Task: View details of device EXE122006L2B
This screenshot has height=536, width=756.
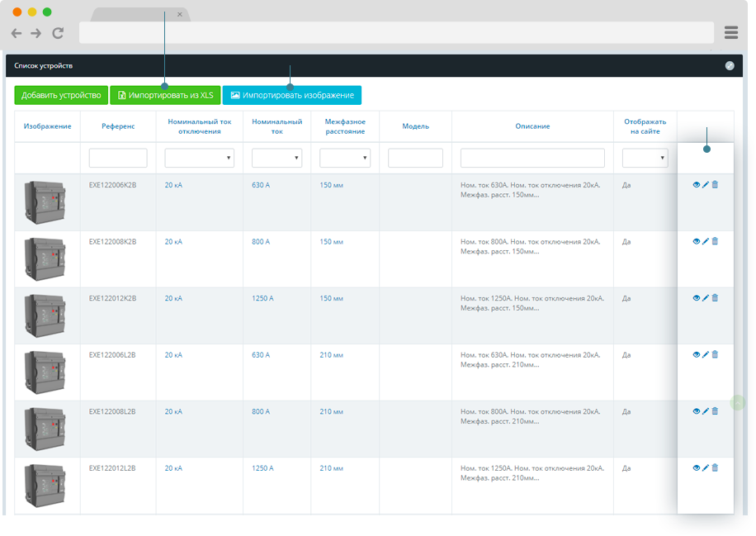Action: pos(697,354)
